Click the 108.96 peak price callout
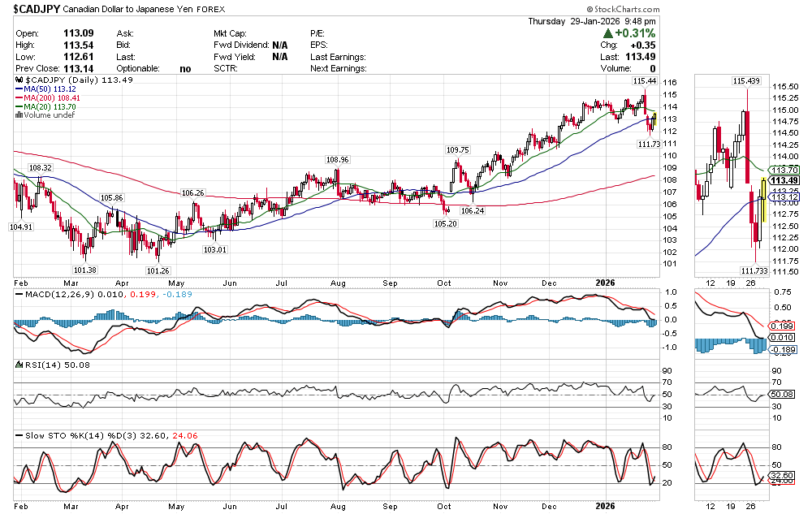 [x=338, y=160]
